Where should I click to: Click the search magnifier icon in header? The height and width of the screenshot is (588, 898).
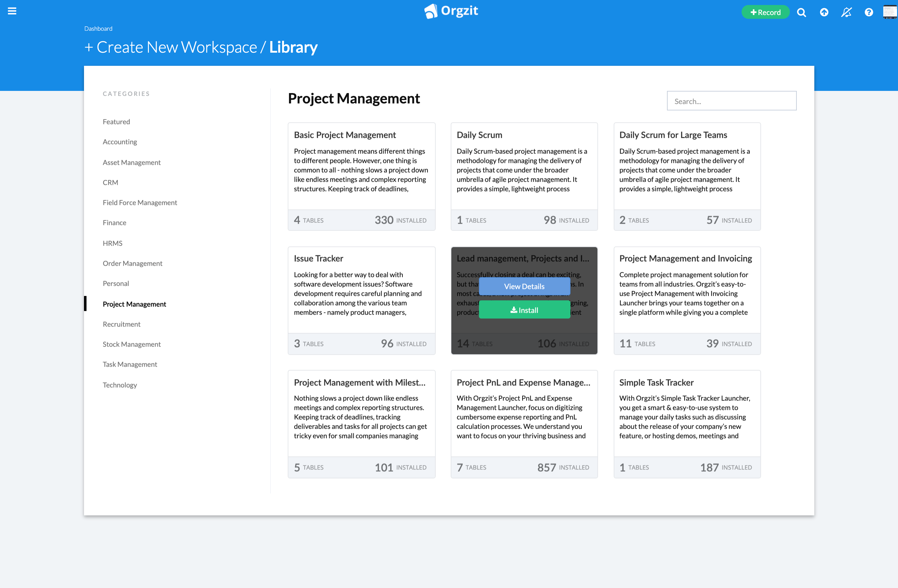pos(801,13)
